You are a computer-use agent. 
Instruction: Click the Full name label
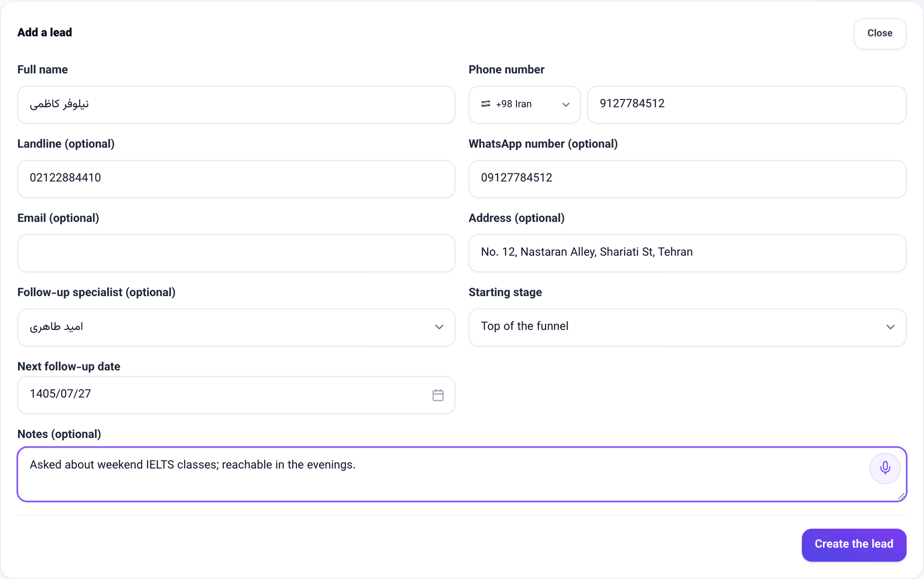43,70
